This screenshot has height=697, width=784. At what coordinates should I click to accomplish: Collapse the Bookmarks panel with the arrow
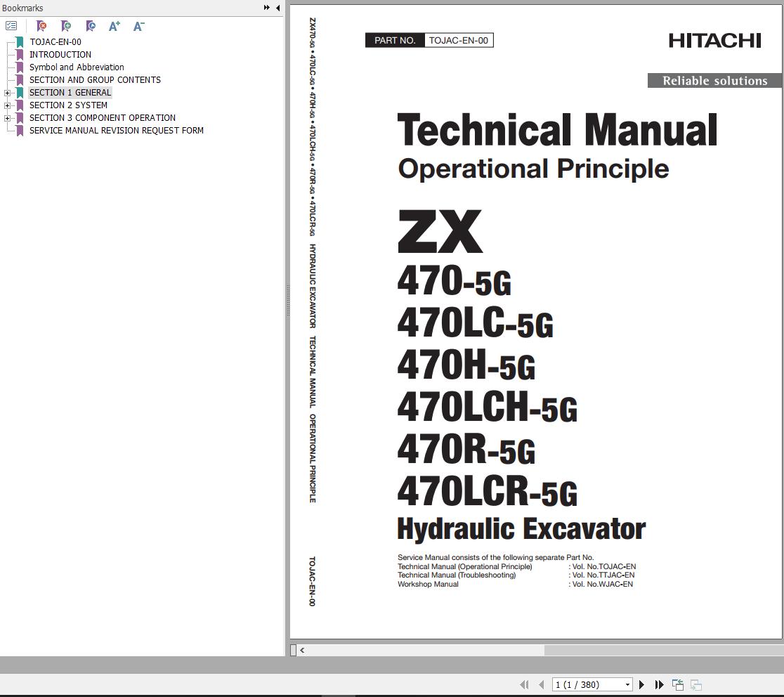click(x=277, y=8)
